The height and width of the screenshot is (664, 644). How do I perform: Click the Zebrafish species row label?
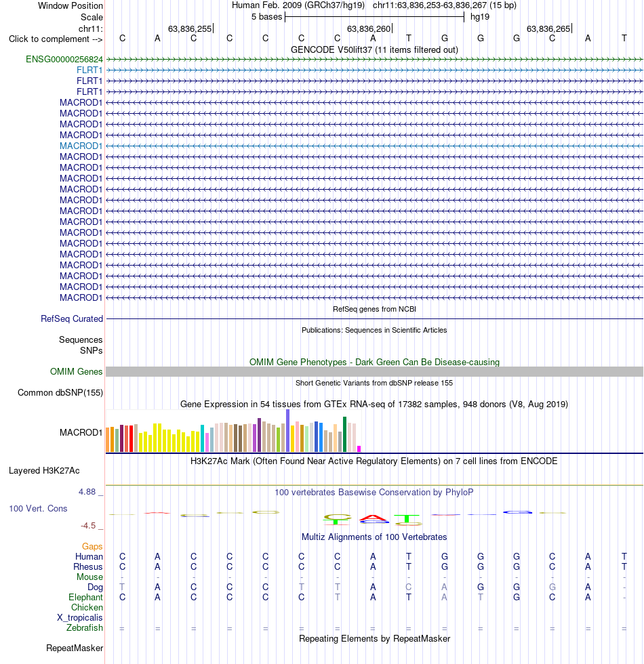click(x=84, y=627)
